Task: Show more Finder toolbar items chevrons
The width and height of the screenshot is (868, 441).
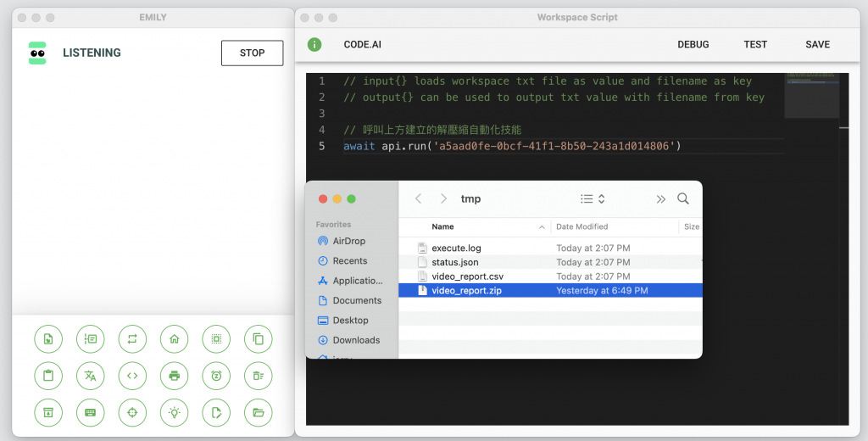Action: tap(660, 199)
